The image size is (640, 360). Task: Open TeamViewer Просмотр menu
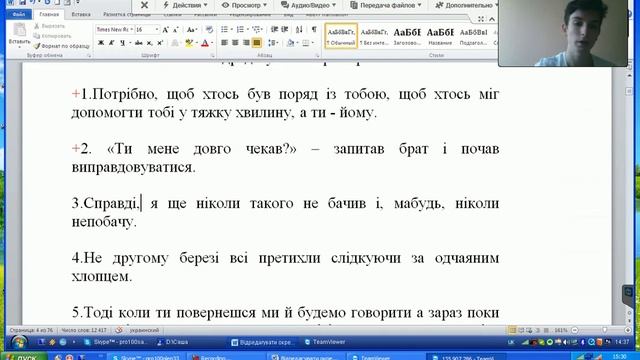(x=244, y=5)
